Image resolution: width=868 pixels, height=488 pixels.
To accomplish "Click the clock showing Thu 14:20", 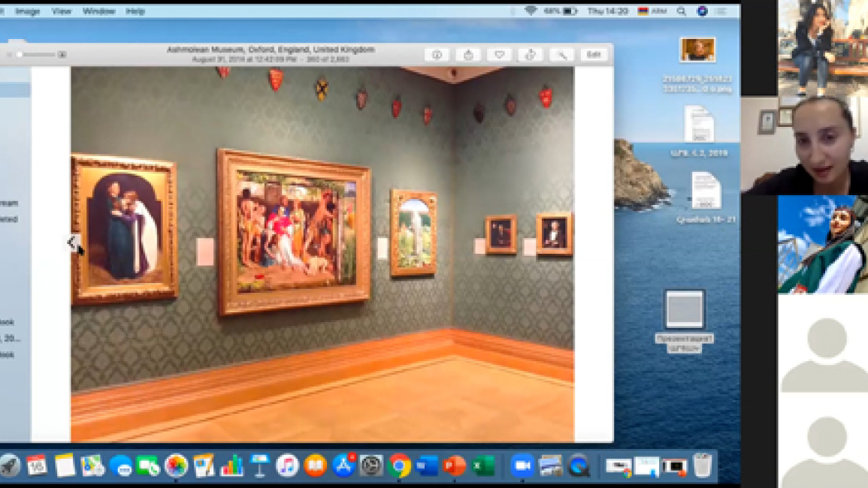I will (608, 11).
